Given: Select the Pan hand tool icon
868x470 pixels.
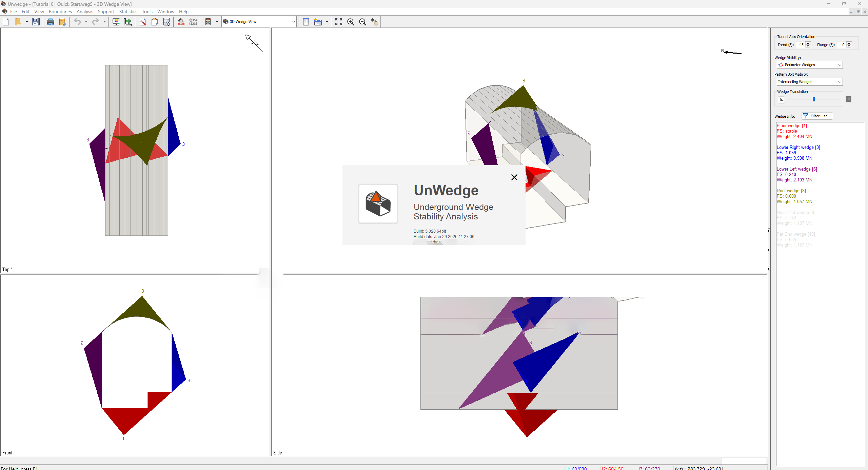Looking at the screenshot, I should [x=374, y=22].
